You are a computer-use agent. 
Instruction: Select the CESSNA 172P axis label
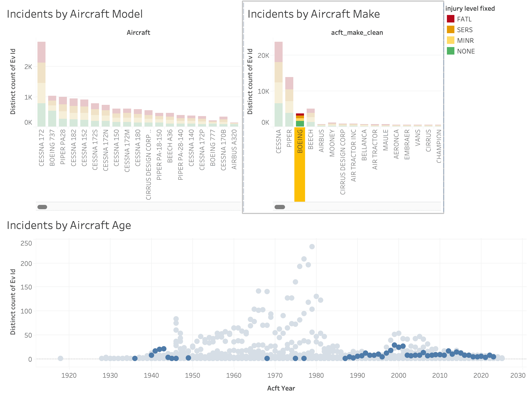click(202, 150)
